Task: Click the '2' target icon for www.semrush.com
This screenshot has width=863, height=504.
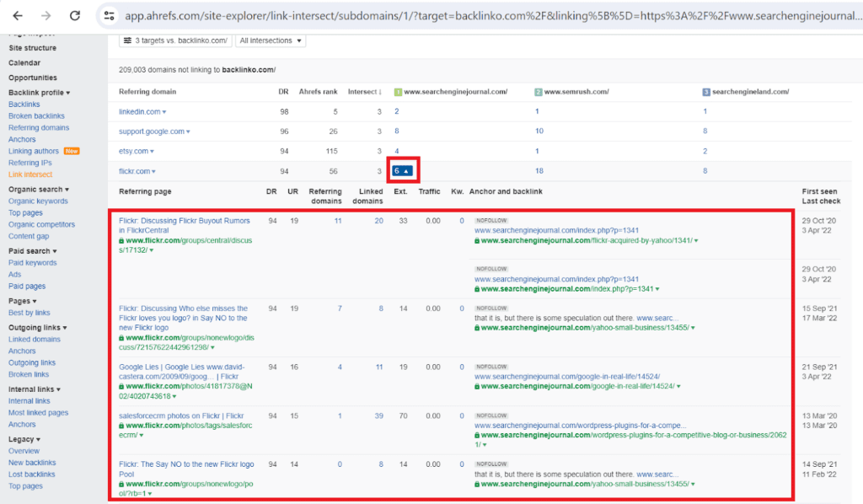Action: [539, 92]
